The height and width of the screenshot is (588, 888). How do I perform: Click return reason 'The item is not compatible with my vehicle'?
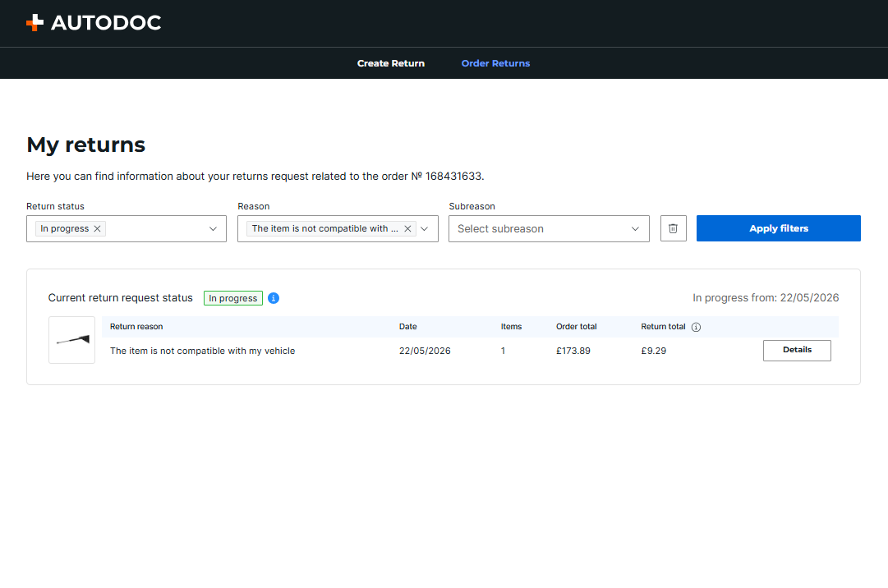(x=202, y=351)
